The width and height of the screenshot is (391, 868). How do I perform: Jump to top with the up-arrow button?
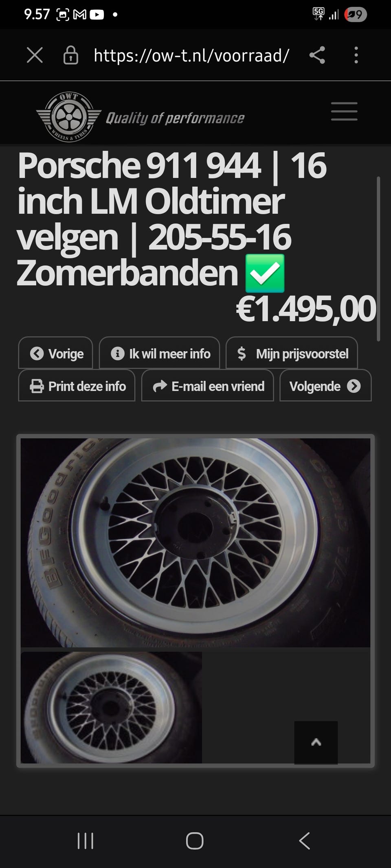[316, 743]
